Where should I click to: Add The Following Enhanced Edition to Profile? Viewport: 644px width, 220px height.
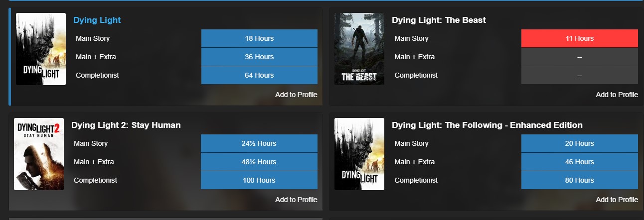click(617, 200)
